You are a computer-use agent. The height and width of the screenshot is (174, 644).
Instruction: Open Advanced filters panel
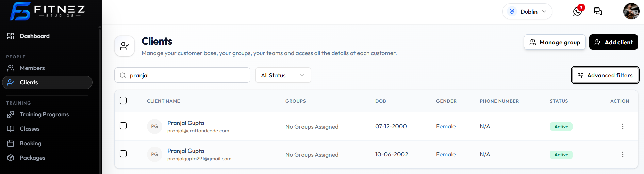[x=605, y=75]
